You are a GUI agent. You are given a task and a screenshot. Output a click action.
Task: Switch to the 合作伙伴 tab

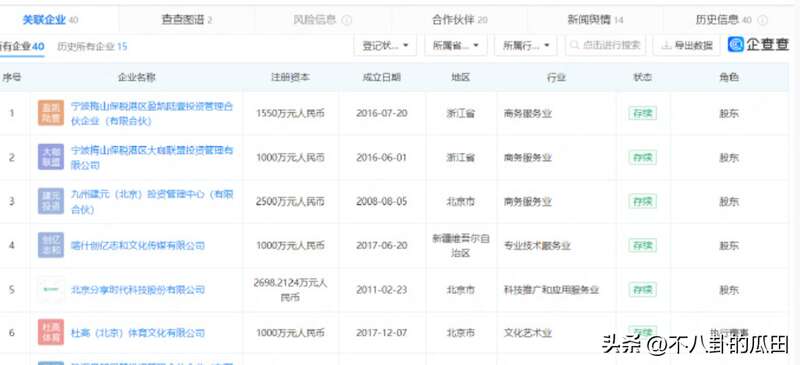point(460,20)
